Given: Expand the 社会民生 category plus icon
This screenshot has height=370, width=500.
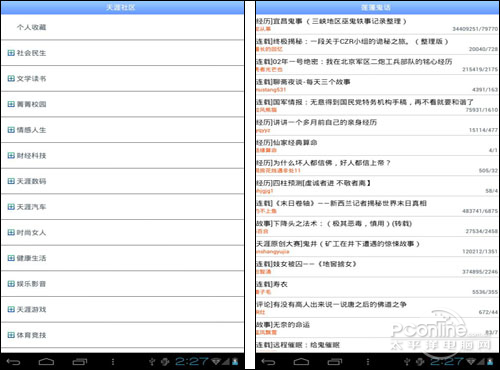Looking at the screenshot, I should [x=11, y=53].
